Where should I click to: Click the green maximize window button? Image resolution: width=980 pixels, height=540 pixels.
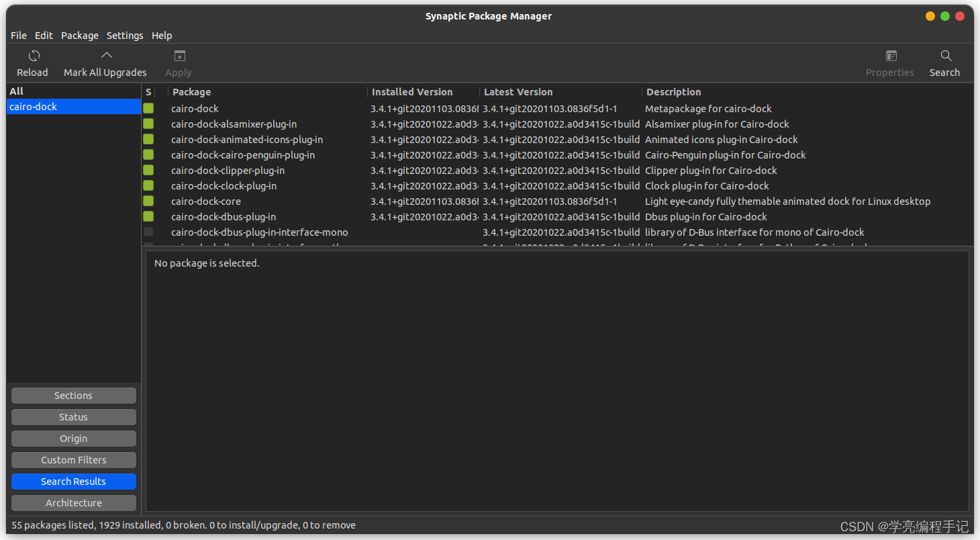click(x=945, y=16)
